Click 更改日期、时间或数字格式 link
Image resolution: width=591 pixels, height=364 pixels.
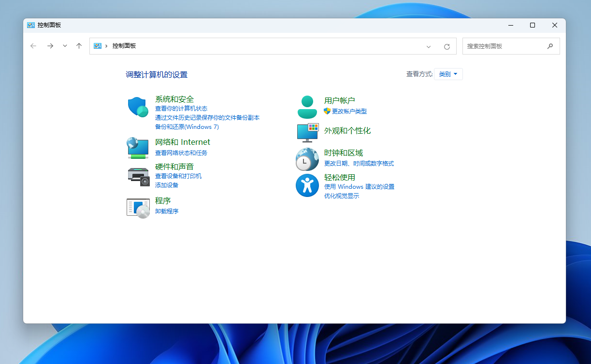pos(359,164)
